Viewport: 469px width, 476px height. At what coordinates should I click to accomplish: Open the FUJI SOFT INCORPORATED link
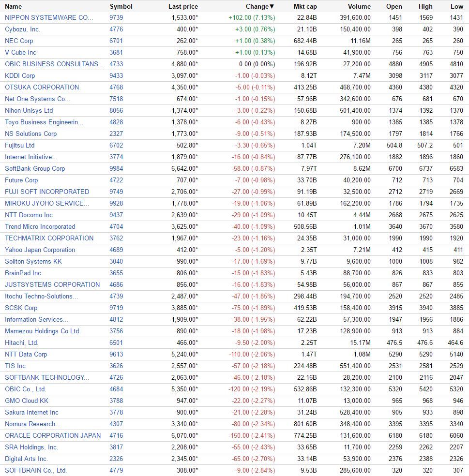coord(47,192)
